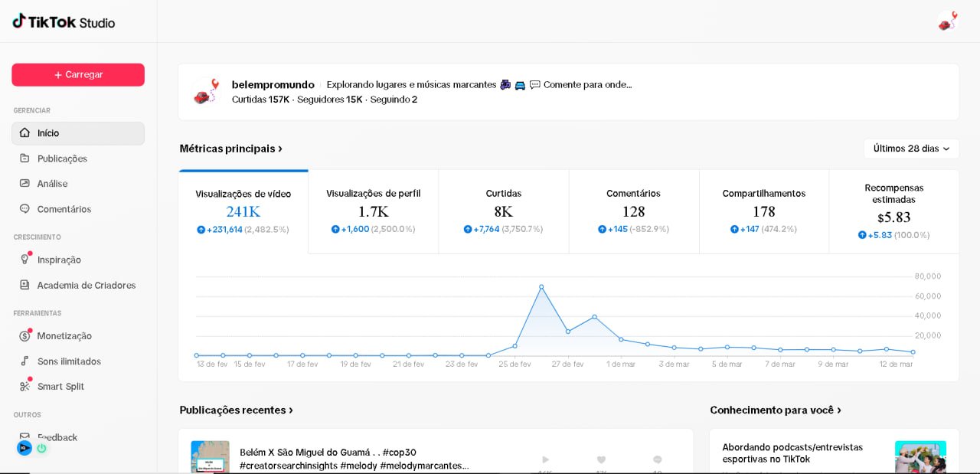Screen dimensions: 980x474
Task: Open Publicações recentes section link
Action: click(x=237, y=410)
